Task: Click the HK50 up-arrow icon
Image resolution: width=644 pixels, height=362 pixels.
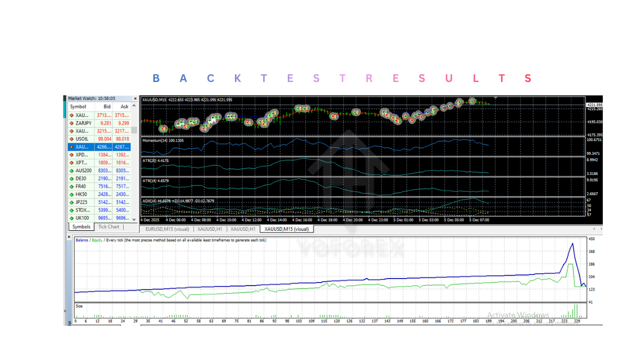Action: pos(71,195)
